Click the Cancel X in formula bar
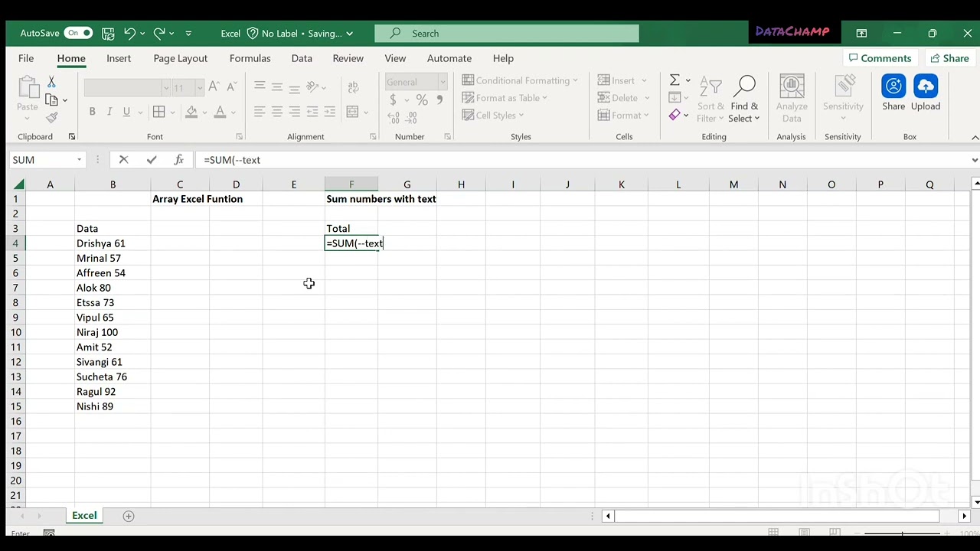 123,160
